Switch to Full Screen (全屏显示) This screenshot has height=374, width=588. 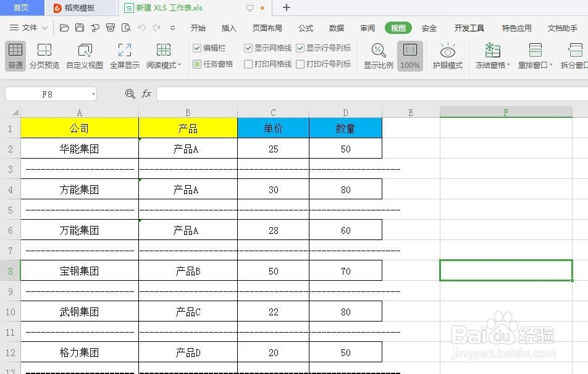point(125,56)
